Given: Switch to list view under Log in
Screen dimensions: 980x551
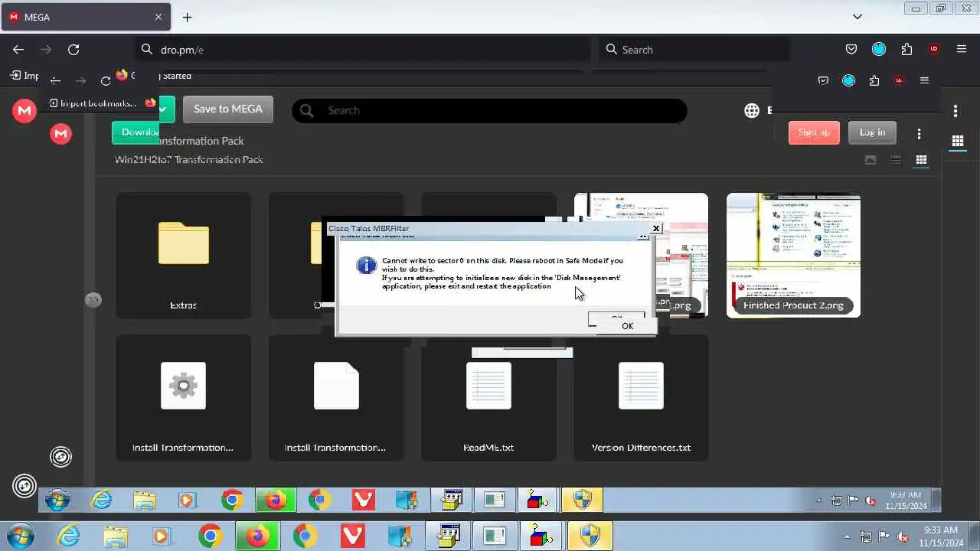Looking at the screenshot, I should click(x=896, y=159).
